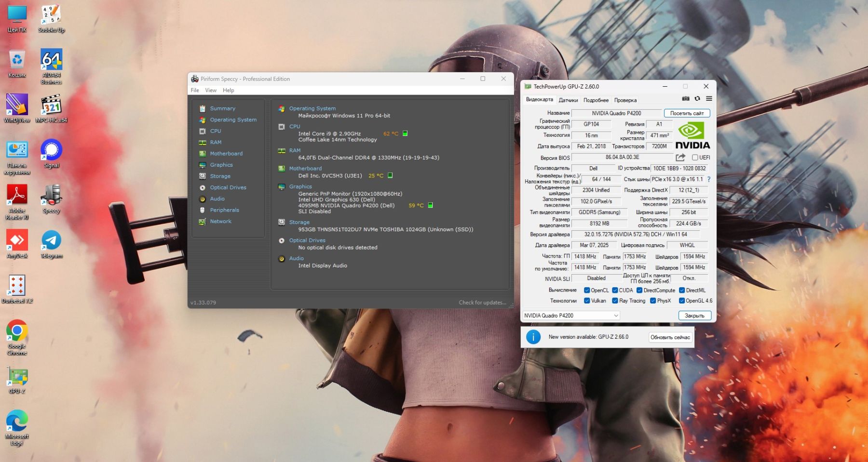Viewport: 868px width, 462px height.
Task: Click Обновить сейчас update button
Action: (x=670, y=337)
